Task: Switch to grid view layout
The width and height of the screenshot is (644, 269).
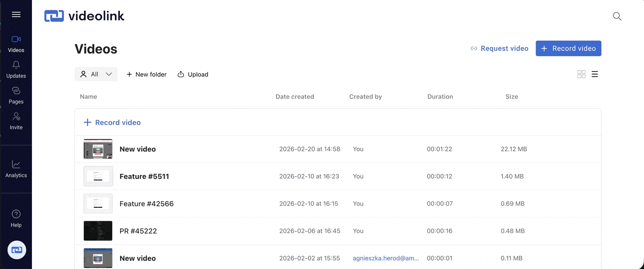Action: click(x=581, y=74)
